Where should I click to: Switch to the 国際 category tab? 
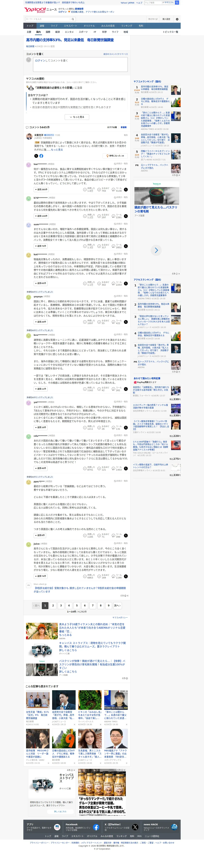(x=48, y=32)
